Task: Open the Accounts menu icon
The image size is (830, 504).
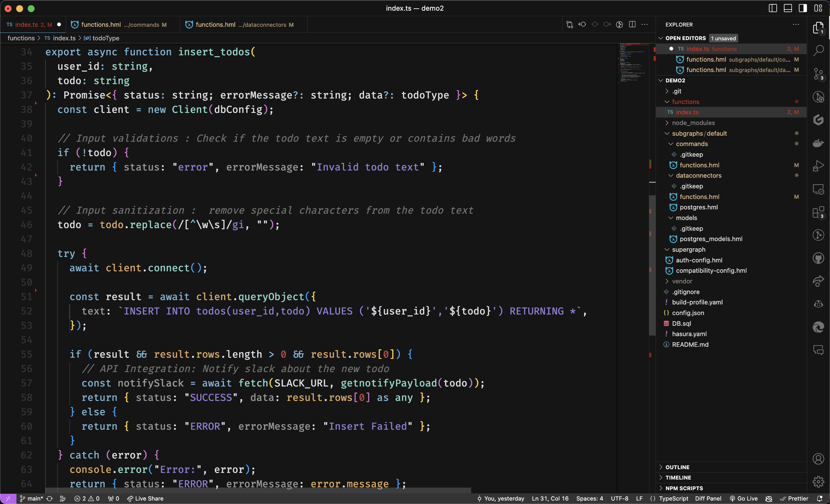Action: [818, 459]
